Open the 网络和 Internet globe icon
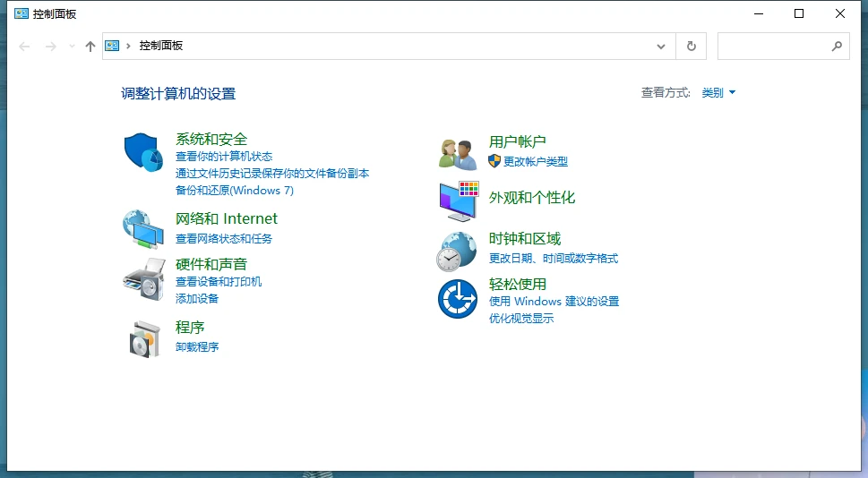Screen dimensions: 868x478 click(x=143, y=229)
